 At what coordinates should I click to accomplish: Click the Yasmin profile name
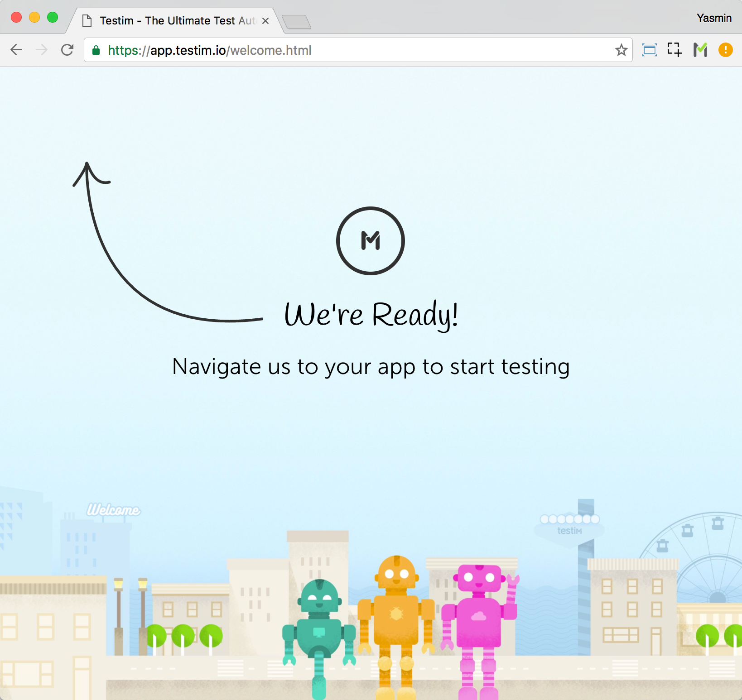point(714,18)
